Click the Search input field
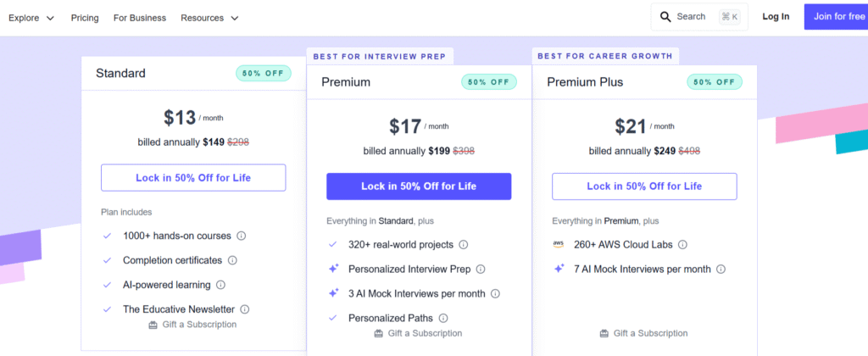Viewport: 868px width, 356px height. (x=691, y=17)
